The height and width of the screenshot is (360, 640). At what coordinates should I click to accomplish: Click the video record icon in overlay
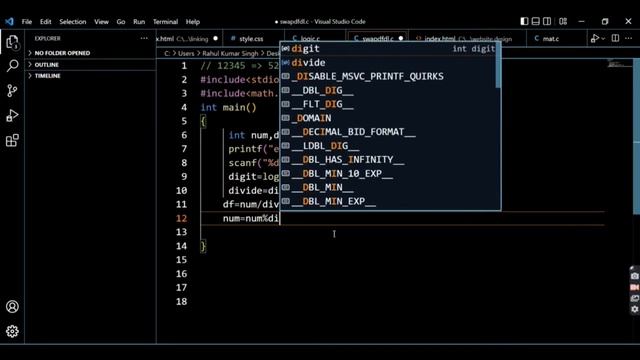[634, 287]
